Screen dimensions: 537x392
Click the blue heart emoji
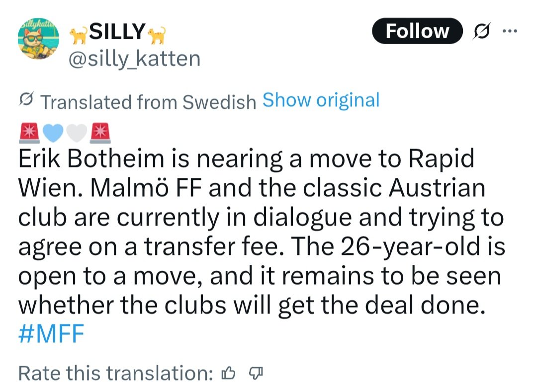54,132
